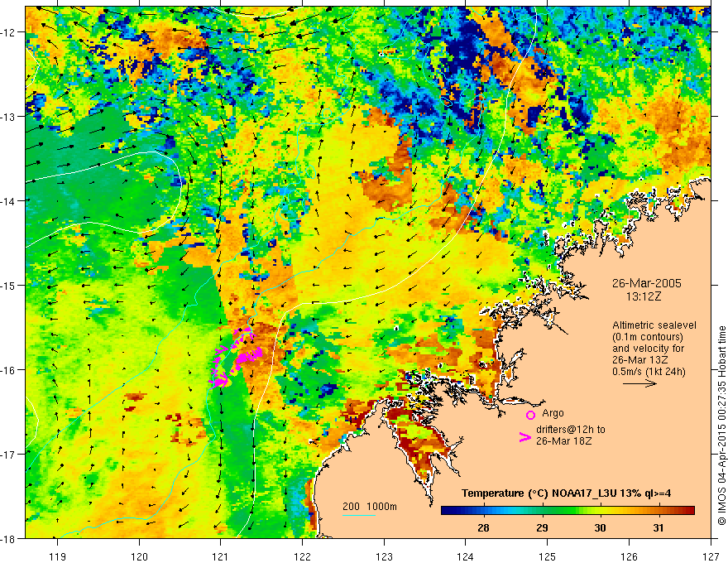Viewport: 728px width, 563px height.
Task: Click the 'drifters@12h to' legend text
Action: (571, 430)
